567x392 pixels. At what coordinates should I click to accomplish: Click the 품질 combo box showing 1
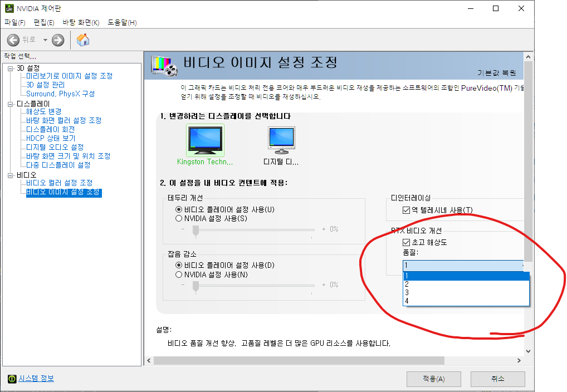click(x=463, y=266)
